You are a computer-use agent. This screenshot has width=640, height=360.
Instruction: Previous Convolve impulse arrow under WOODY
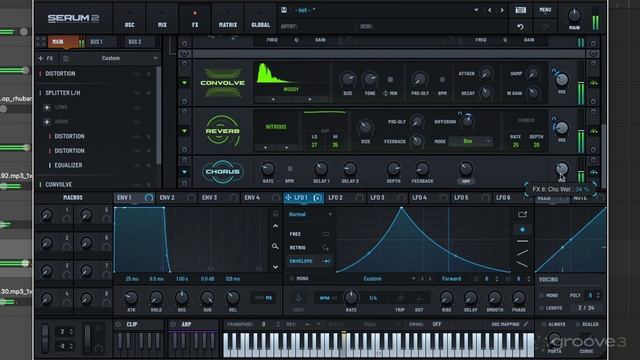[273, 99]
